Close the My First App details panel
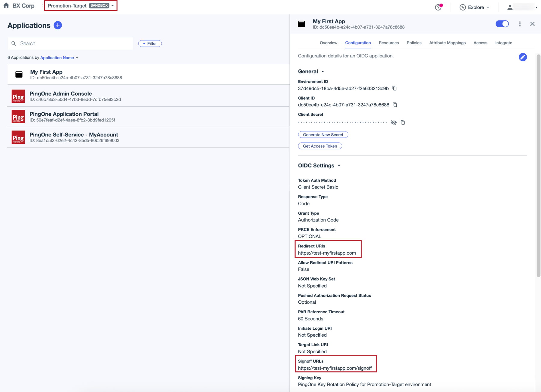 pos(532,24)
